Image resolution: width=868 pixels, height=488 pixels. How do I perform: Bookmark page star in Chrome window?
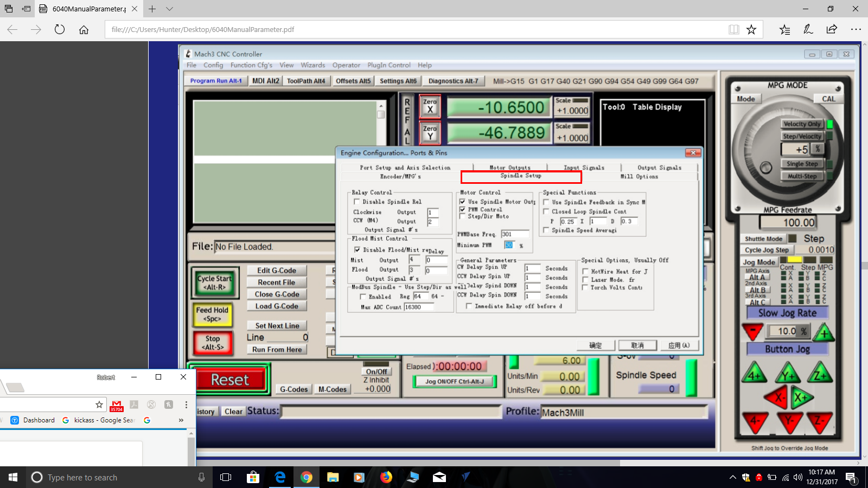pos(99,404)
